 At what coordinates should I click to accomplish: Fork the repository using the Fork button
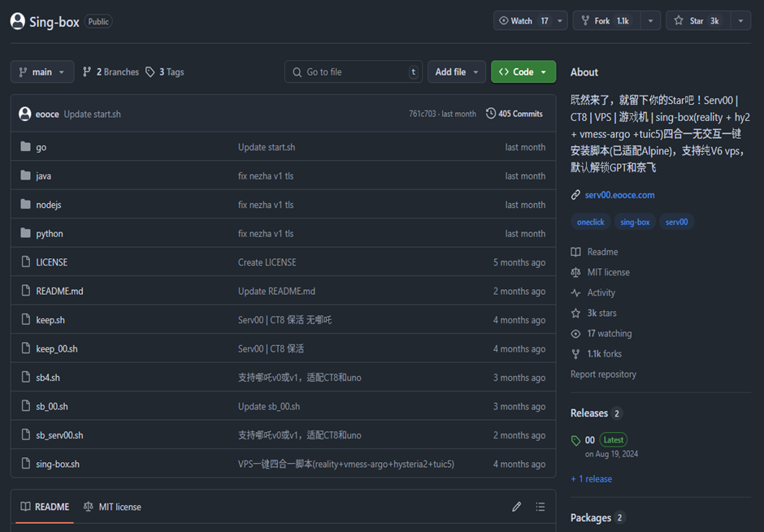[x=606, y=21]
